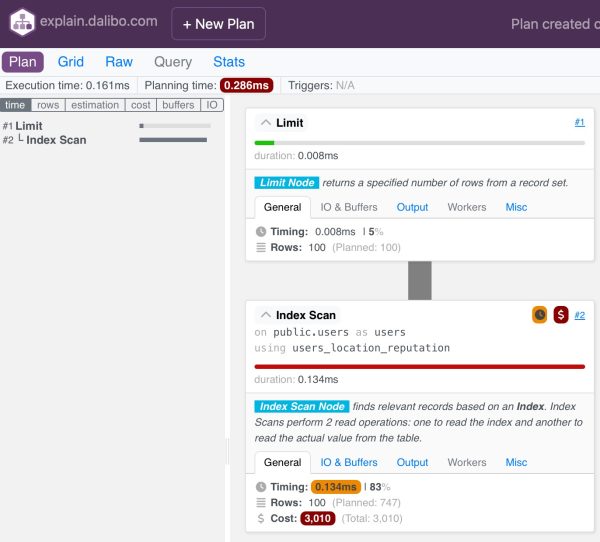Collapse the Index Scan node card
This screenshot has height=542, width=600.
(265, 315)
